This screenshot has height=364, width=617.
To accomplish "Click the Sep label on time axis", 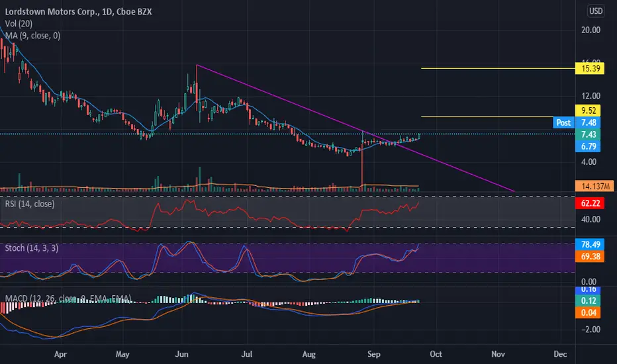I will pyautogui.click(x=374, y=354).
